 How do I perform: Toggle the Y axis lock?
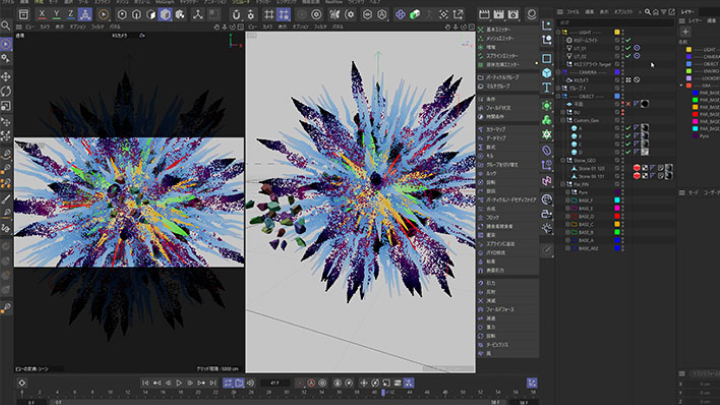coord(56,15)
